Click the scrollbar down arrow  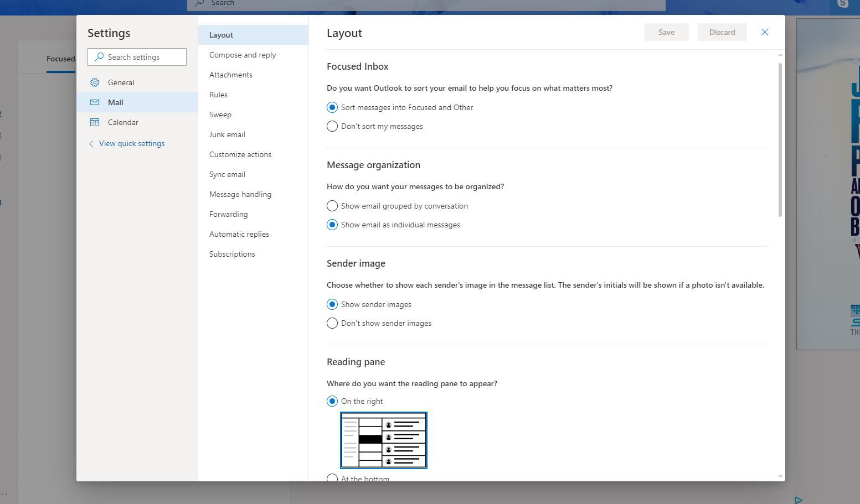780,476
